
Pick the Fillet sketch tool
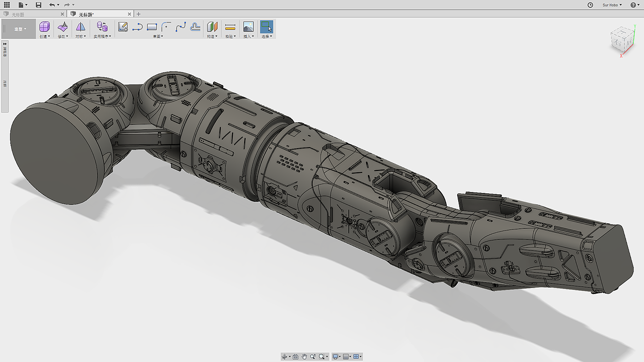(x=166, y=27)
